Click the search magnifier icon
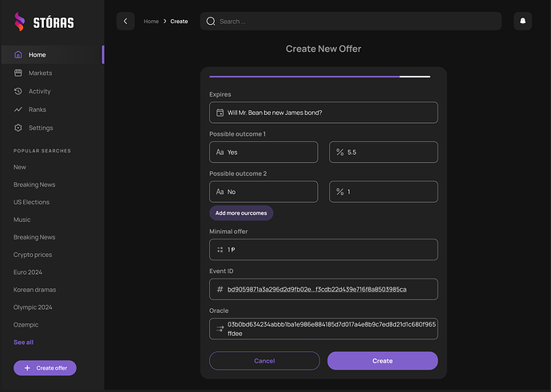Viewport: 551px width, 392px height. tap(211, 22)
